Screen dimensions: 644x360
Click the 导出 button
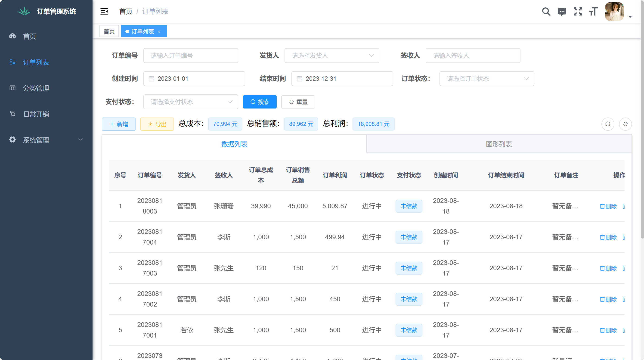(157, 124)
